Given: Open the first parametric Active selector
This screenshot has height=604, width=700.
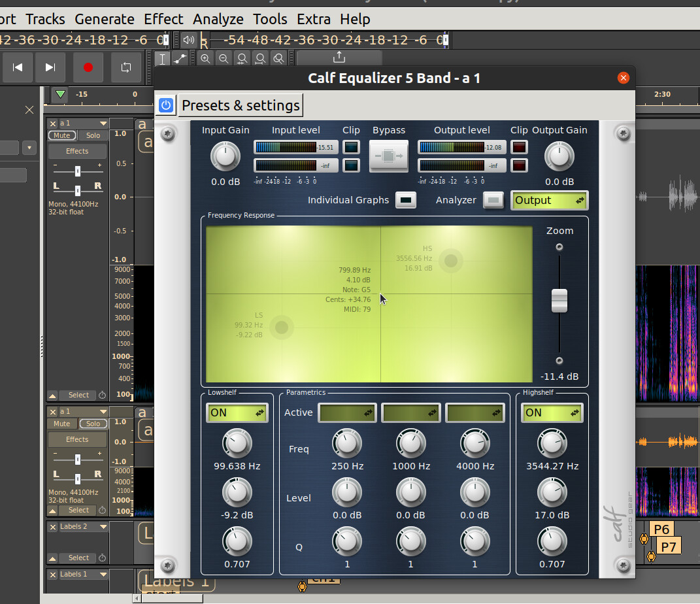Looking at the screenshot, I should click(x=347, y=413).
